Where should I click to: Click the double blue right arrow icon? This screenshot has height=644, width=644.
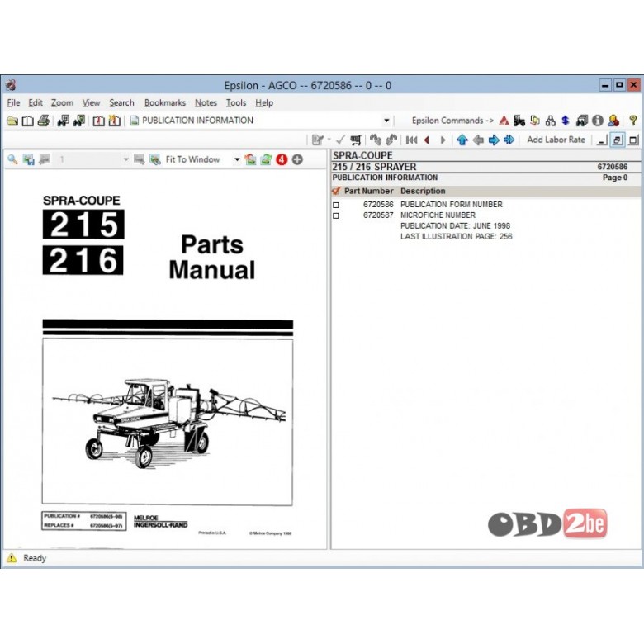pos(509,140)
